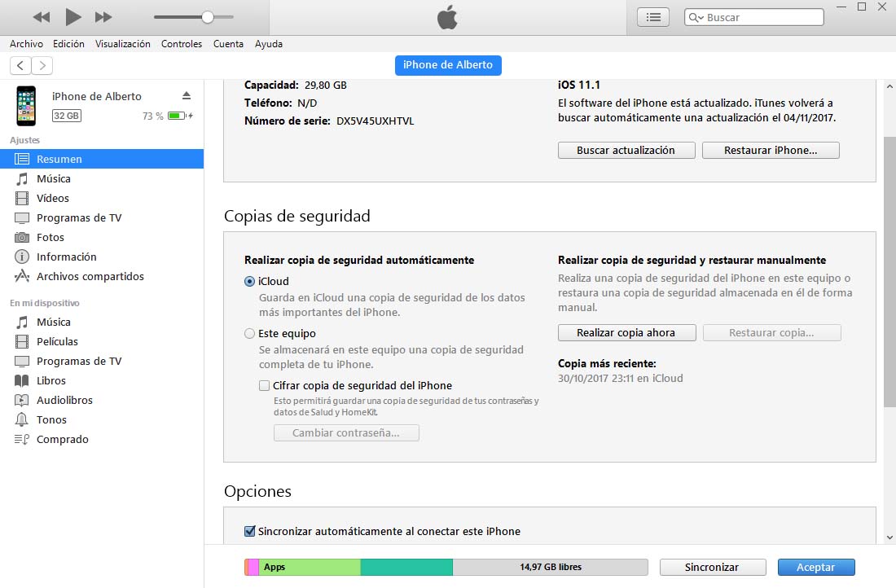Open the Archivo menu
The width and height of the screenshot is (896, 588).
26,44
